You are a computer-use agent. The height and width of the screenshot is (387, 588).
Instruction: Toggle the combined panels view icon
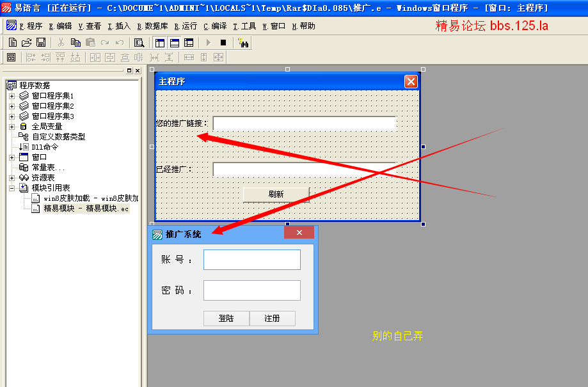click(x=189, y=43)
